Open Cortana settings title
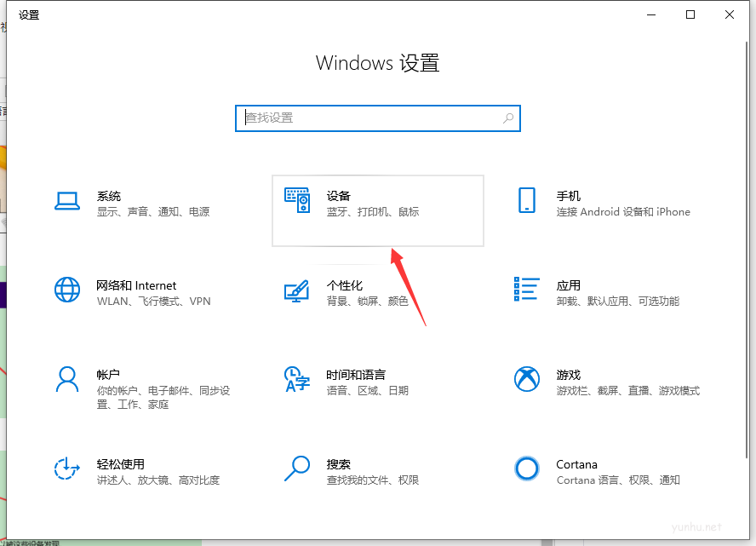The image size is (756, 546). click(576, 464)
